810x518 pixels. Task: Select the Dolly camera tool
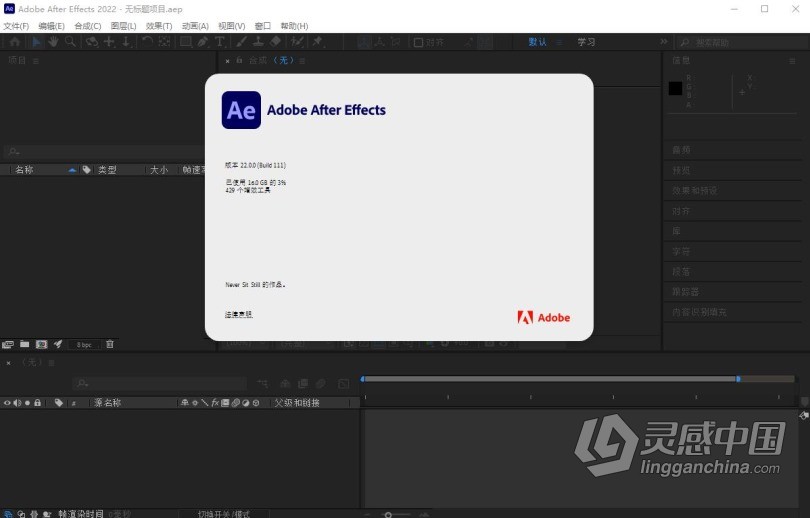126,42
